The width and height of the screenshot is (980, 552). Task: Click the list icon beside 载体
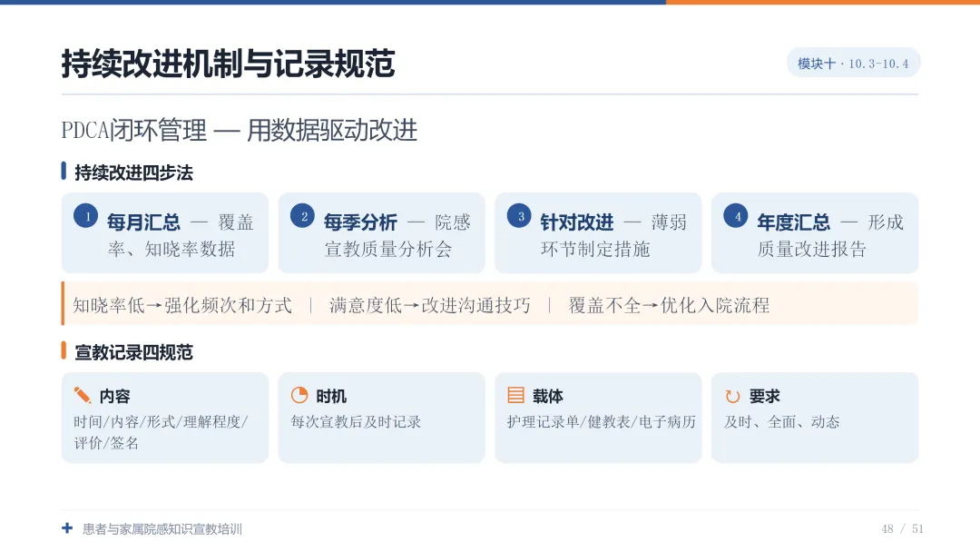(515, 395)
